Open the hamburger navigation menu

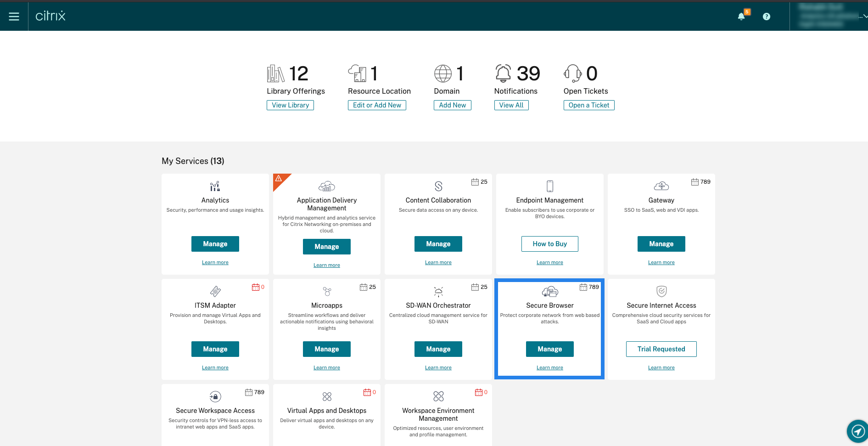click(14, 17)
